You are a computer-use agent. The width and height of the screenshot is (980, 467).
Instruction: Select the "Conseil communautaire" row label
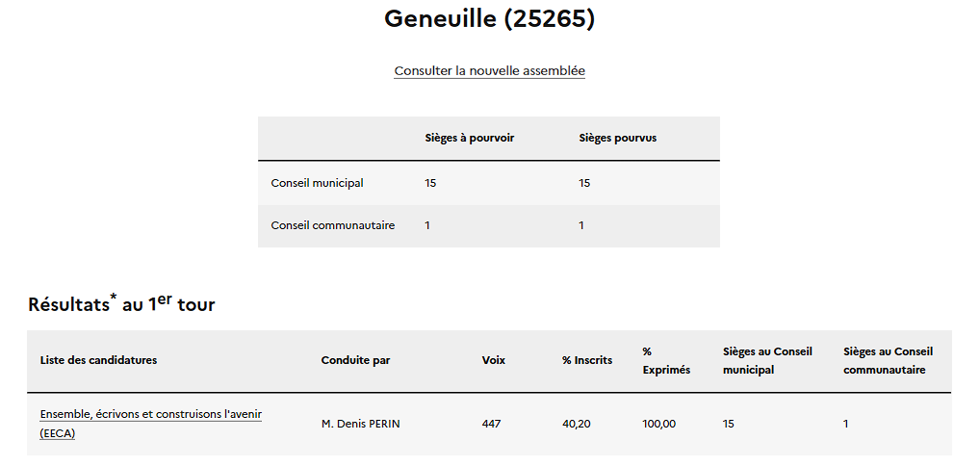click(x=332, y=225)
